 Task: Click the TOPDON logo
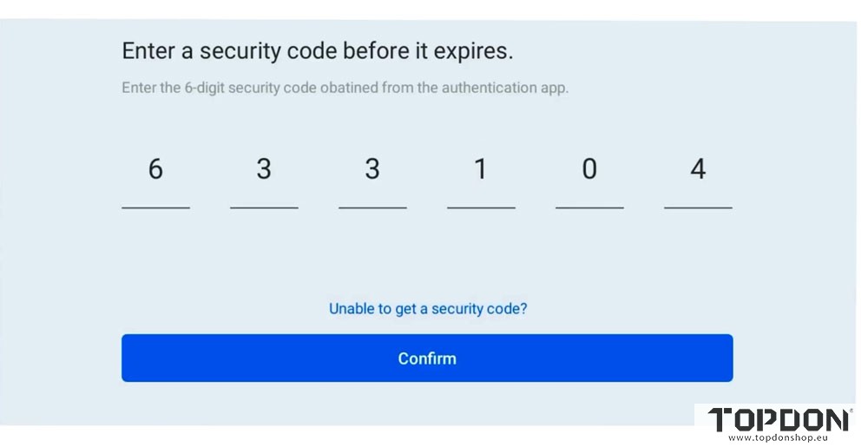(x=778, y=420)
